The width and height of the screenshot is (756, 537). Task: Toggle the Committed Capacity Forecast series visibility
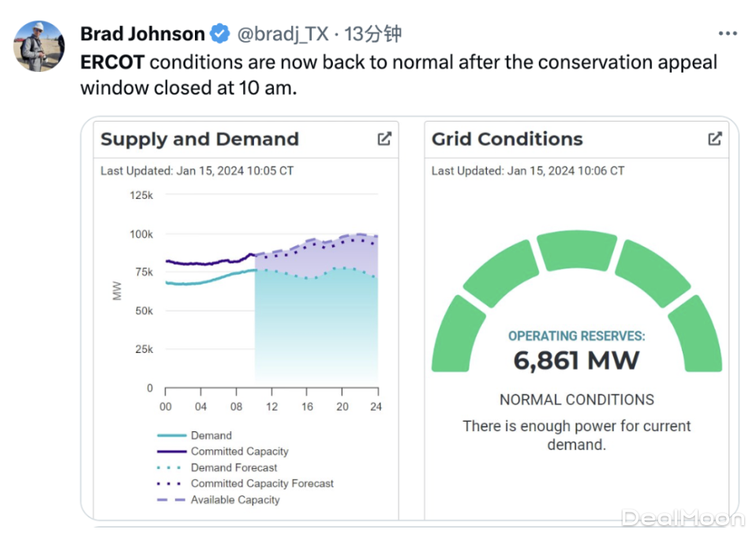coord(262,483)
